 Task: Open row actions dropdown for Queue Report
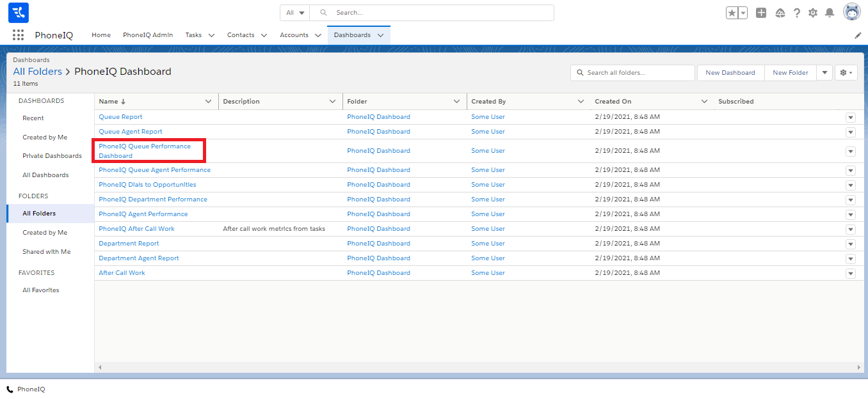(x=850, y=117)
